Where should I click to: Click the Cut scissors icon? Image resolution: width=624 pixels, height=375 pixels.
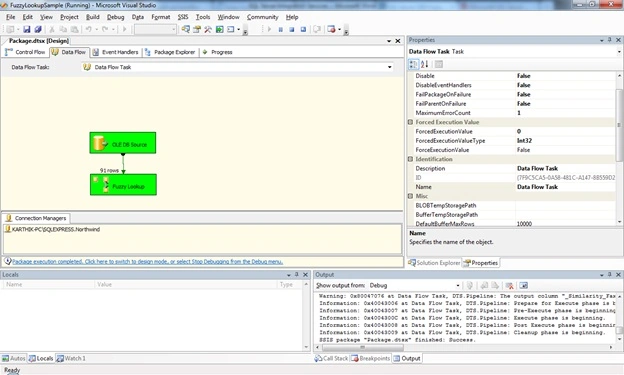tap(52, 29)
